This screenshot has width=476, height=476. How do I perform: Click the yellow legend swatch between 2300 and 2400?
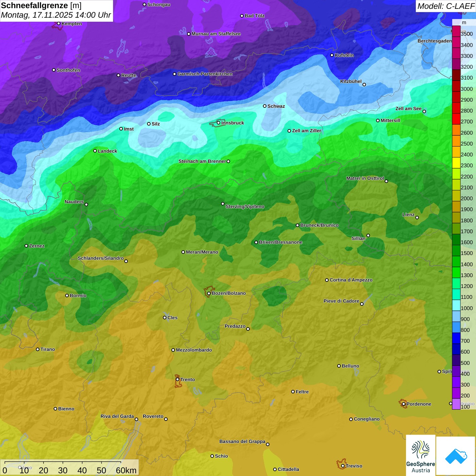coord(456,163)
